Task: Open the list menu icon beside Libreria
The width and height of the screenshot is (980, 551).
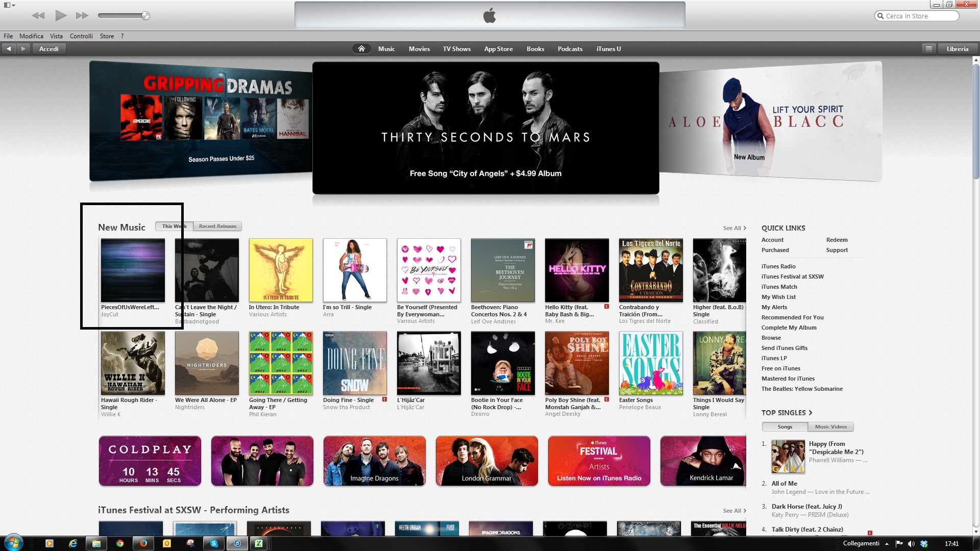Action: 928,49
